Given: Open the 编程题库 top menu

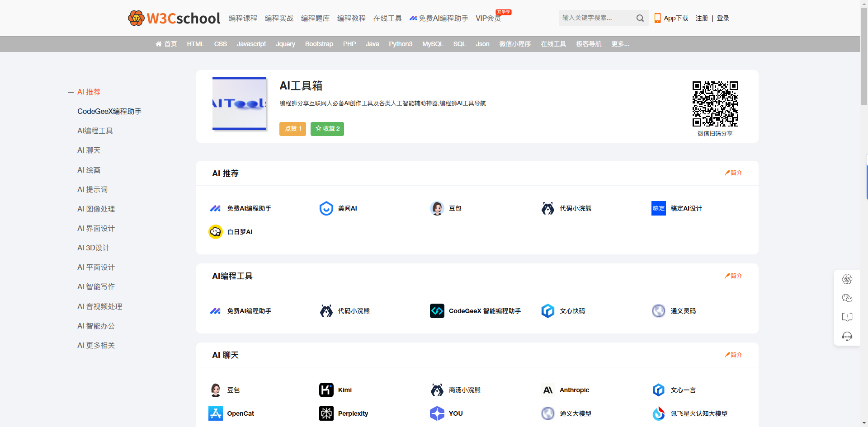Looking at the screenshot, I should pyautogui.click(x=315, y=18).
